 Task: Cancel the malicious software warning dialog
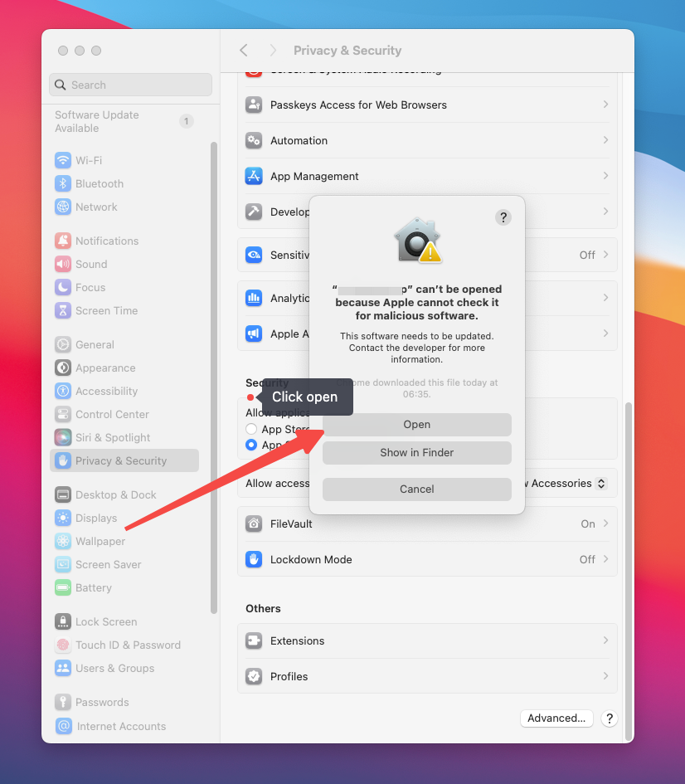(x=416, y=489)
